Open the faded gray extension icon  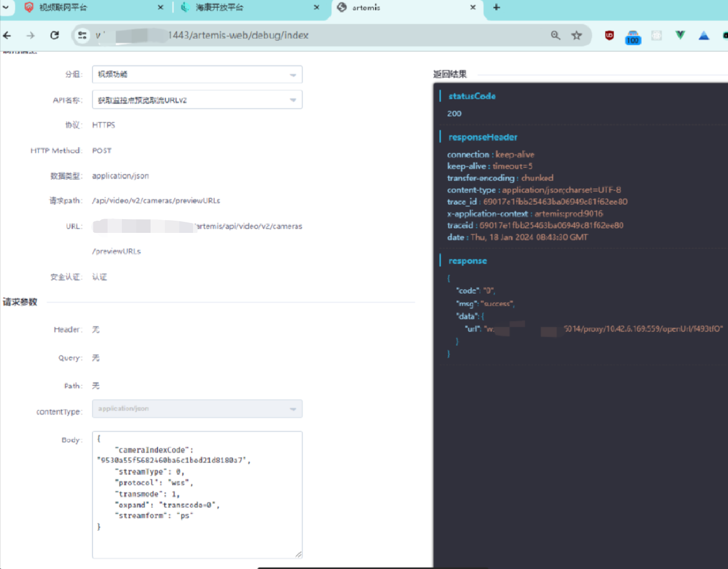656,35
